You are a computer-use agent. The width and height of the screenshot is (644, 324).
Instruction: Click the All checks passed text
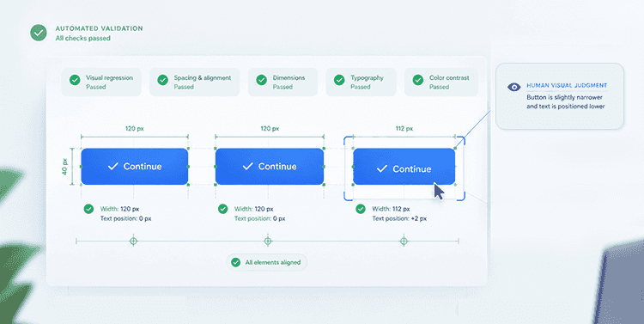click(83, 38)
